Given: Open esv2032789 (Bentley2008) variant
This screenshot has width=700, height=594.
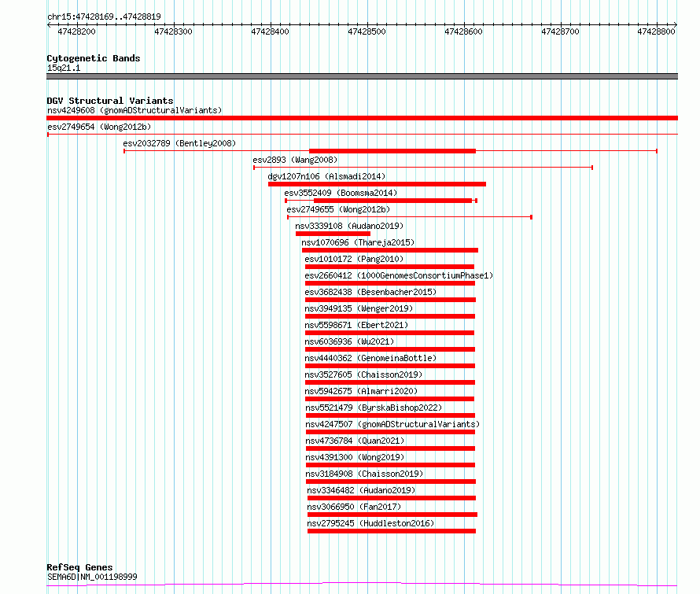Looking at the screenshot, I should tap(179, 143).
